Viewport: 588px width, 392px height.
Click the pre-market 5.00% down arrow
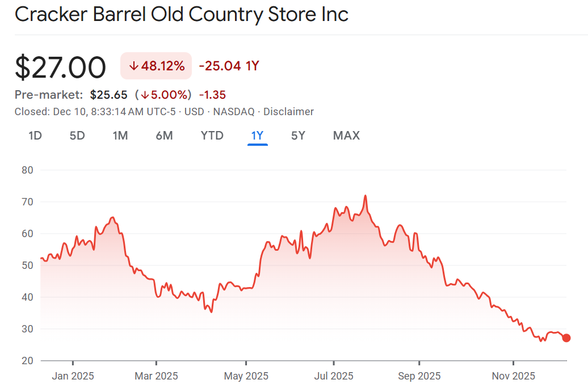(x=146, y=95)
